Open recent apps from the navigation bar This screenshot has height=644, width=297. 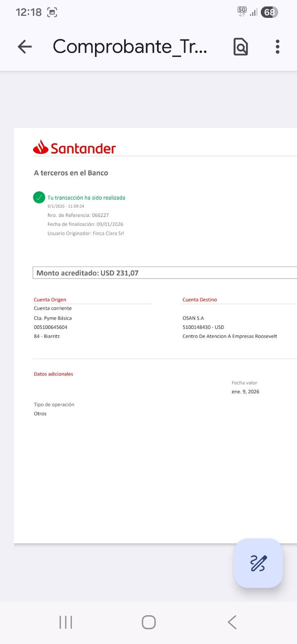coord(65,622)
